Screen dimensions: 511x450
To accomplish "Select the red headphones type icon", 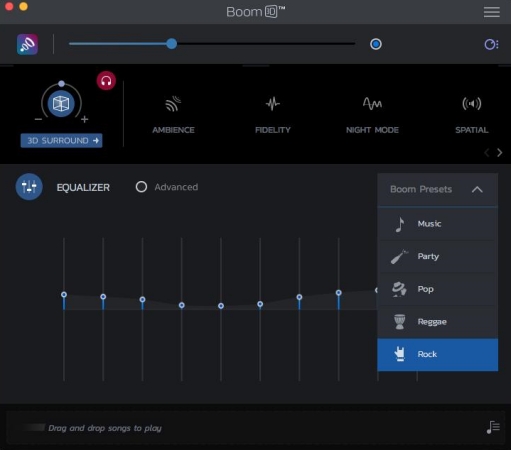I will click(106, 81).
